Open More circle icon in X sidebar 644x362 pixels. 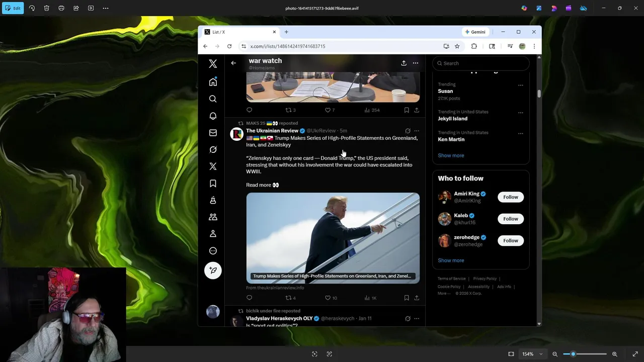pyautogui.click(x=213, y=251)
